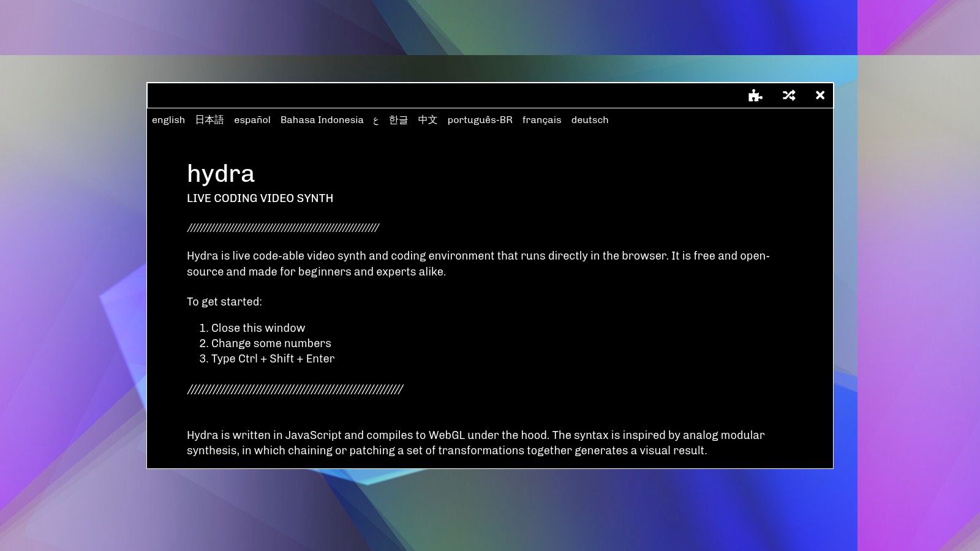The width and height of the screenshot is (980, 551).
Task: Select the español language link
Action: point(252,120)
